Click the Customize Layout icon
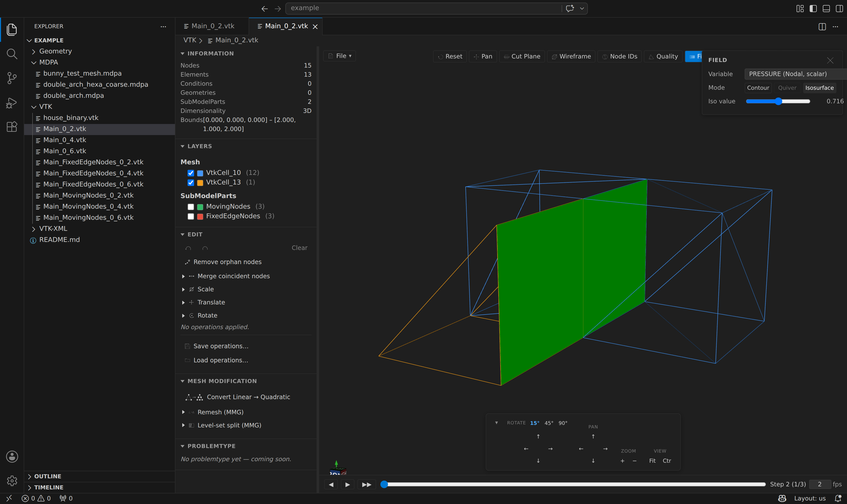Screen dimensions: 847x504 click(x=800, y=9)
